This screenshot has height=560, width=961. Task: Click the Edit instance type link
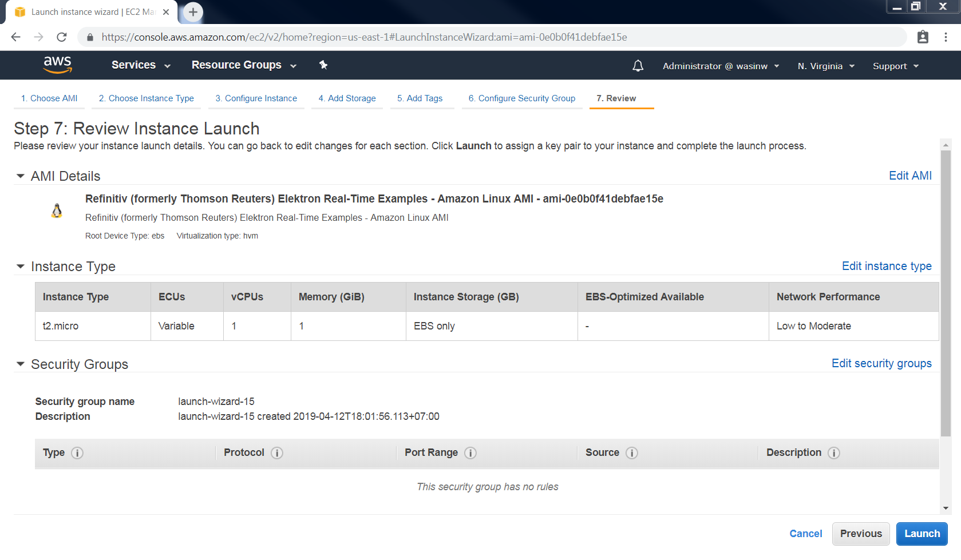887,266
